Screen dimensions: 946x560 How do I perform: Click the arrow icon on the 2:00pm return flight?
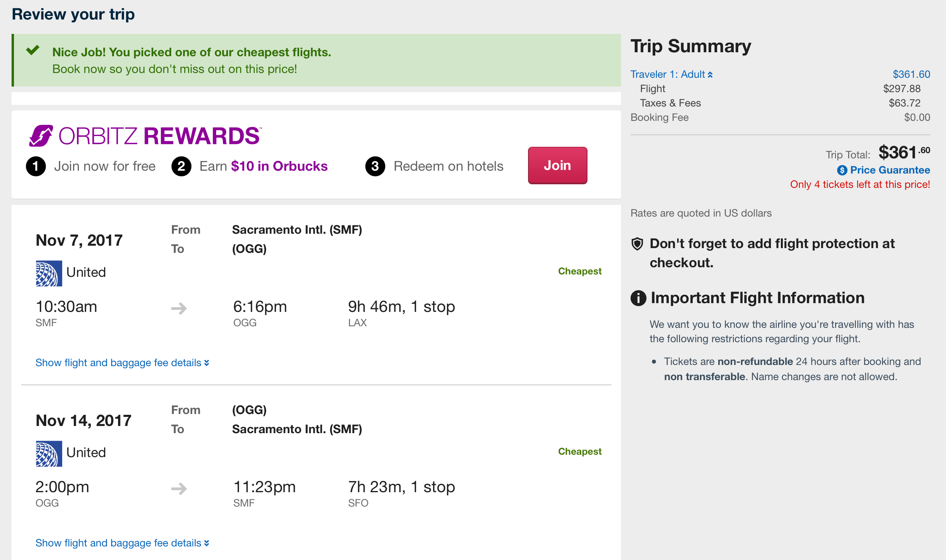(x=179, y=489)
